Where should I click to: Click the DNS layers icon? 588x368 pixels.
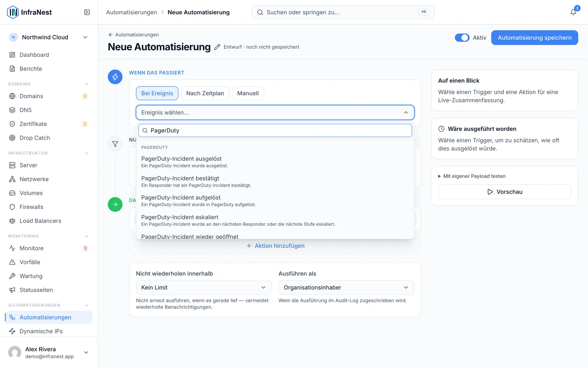(x=12, y=110)
